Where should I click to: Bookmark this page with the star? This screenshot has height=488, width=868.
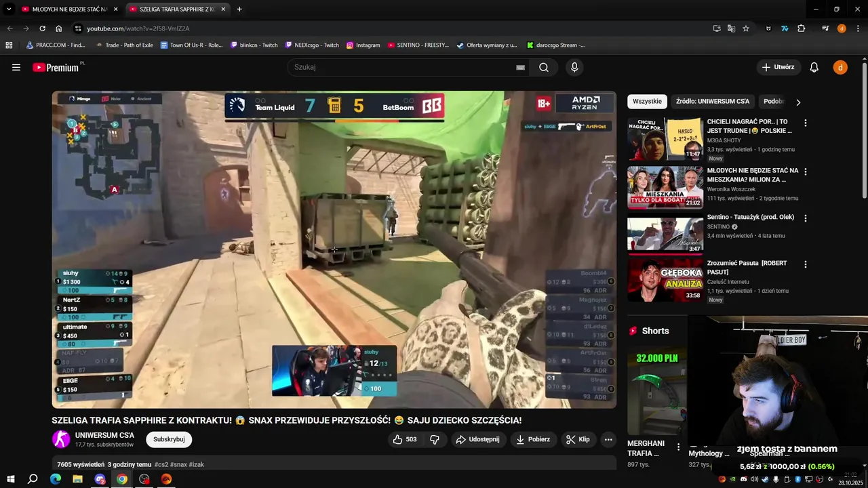click(x=746, y=28)
